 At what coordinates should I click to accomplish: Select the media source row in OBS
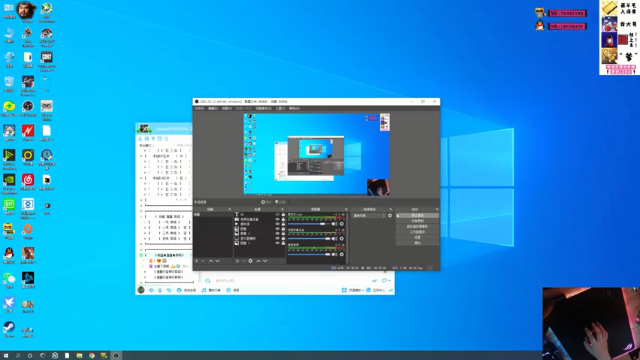259,224
